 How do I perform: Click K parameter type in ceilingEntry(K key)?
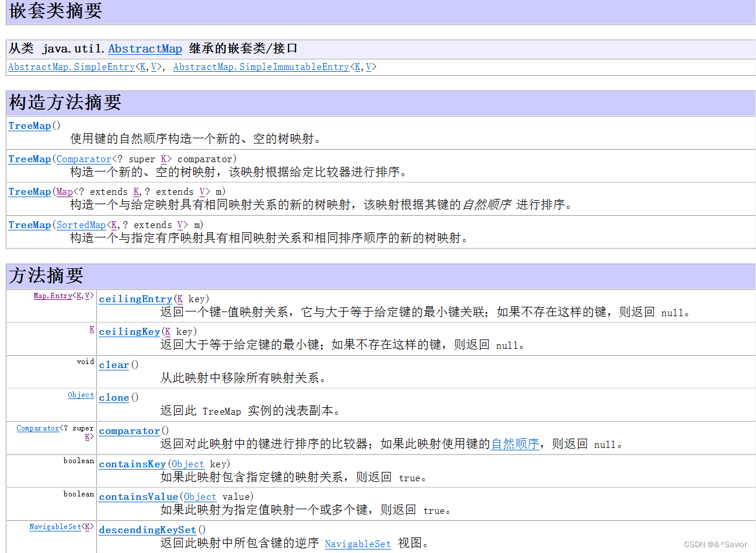(180, 299)
